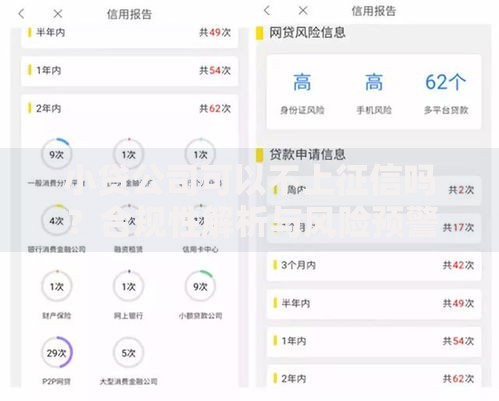Screen dimensions: 499x401
Task: Tap the 29次 P2P网贷 circle
Action: (57, 353)
